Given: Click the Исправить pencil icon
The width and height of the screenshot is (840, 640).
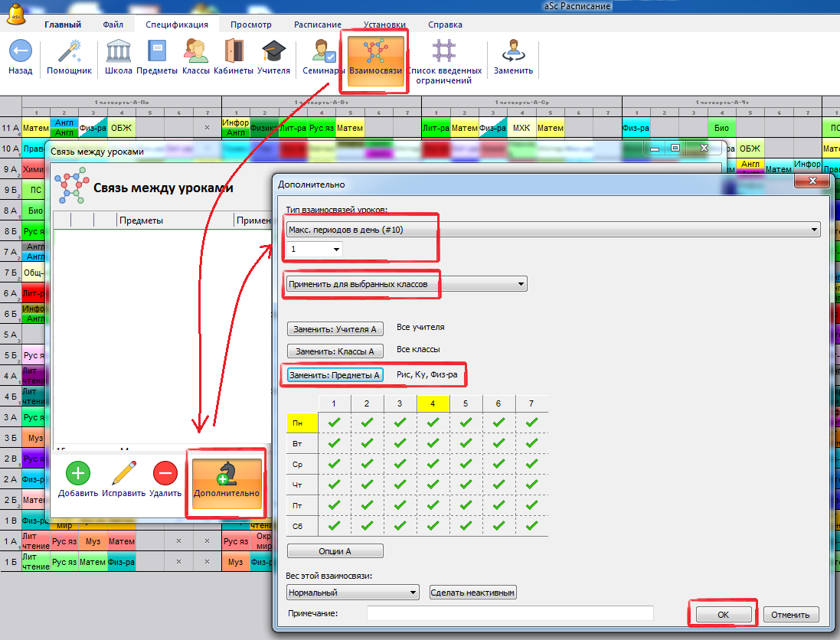Looking at the screenshot, I should pyautogui.click(x=123, y=474).
